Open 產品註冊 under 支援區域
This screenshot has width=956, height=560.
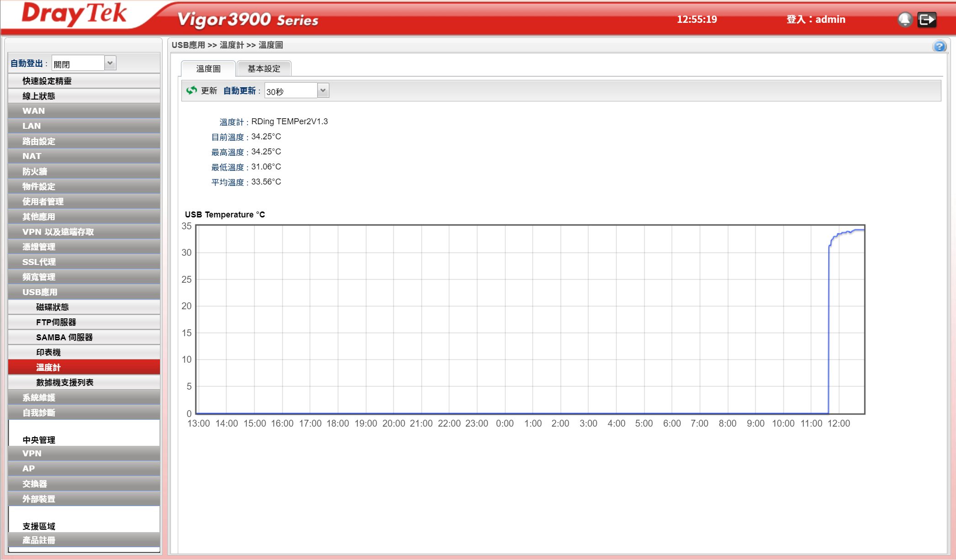point(84,540)
